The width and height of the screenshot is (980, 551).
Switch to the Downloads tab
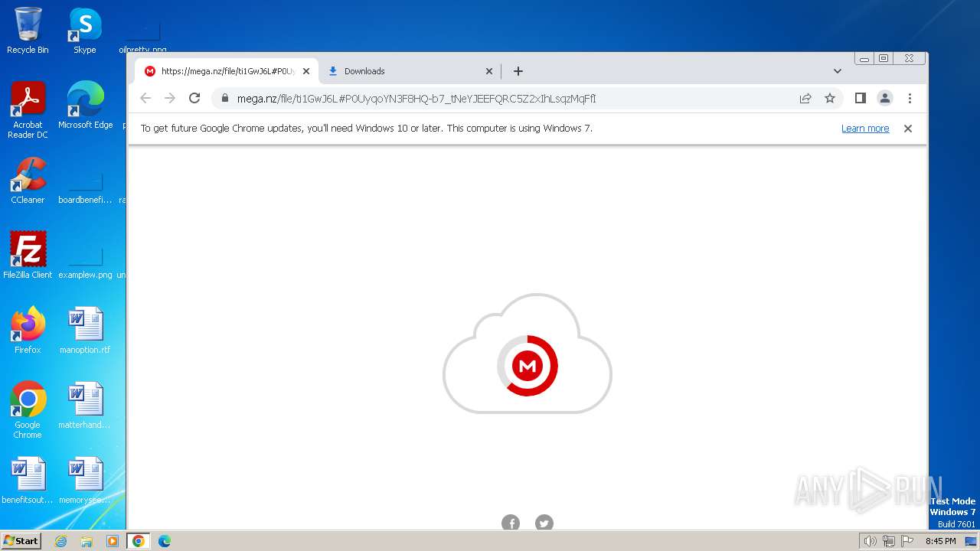410,71
